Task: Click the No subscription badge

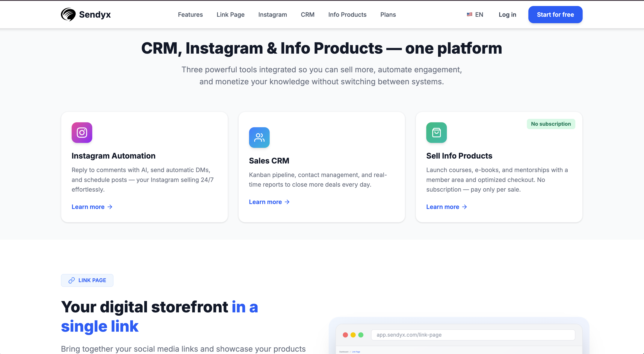Action: point(550,124)
